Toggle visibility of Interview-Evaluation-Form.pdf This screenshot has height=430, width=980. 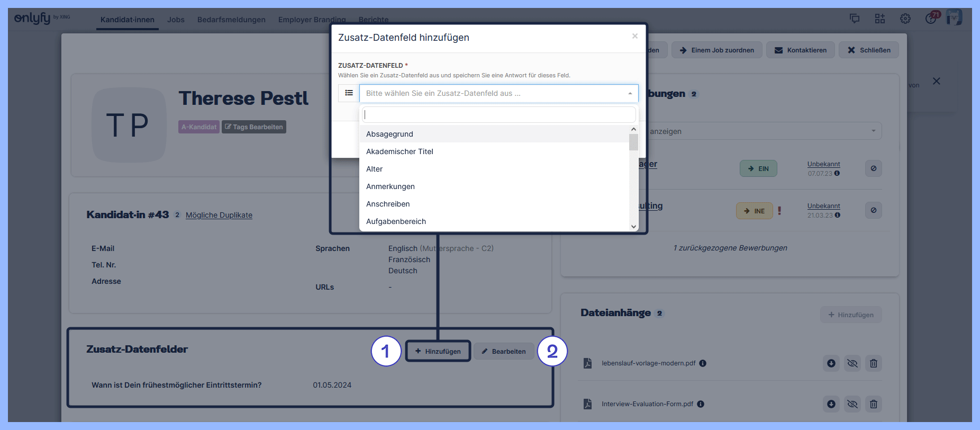[852, 404]
